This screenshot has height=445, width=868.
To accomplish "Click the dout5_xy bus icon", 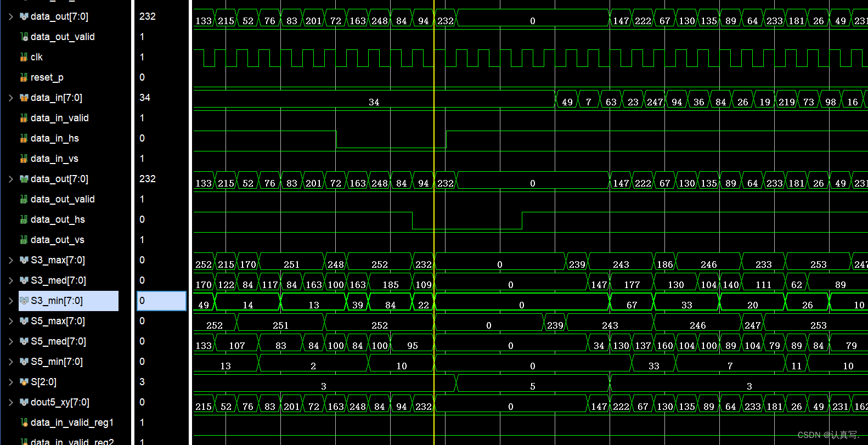I will pos(24,402).
